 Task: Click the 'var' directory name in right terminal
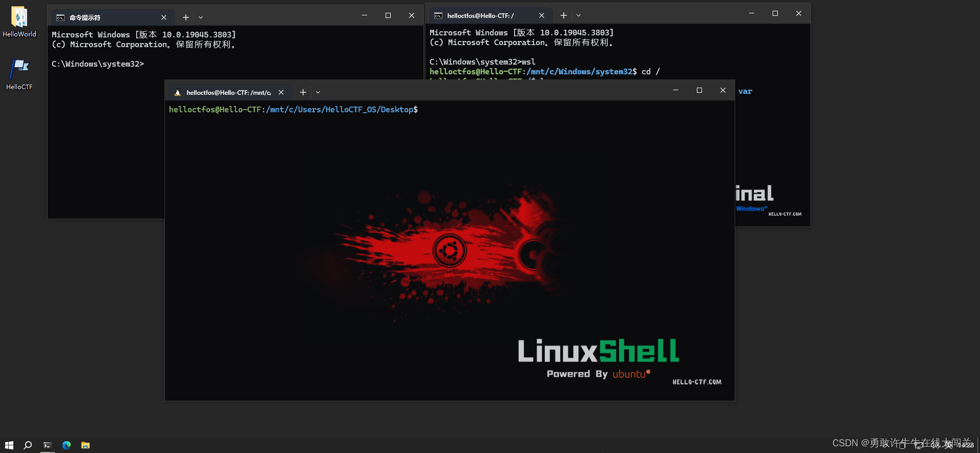pos(745,91)
